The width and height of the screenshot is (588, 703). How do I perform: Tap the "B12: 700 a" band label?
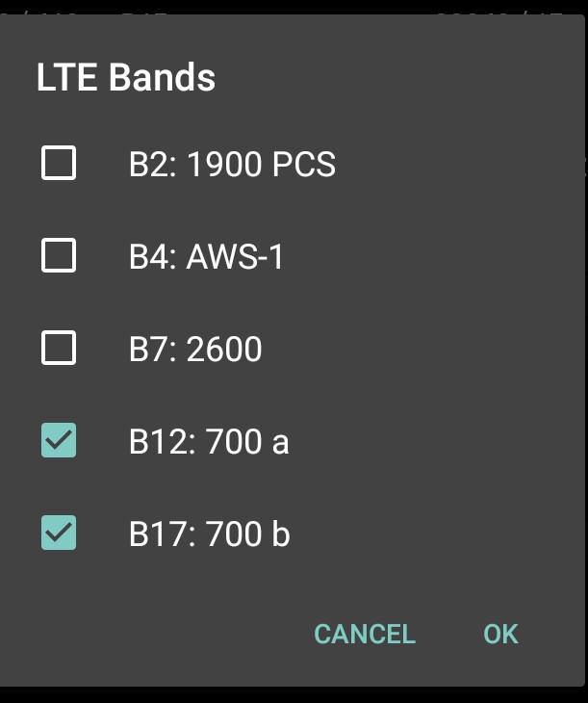point(209,441)
